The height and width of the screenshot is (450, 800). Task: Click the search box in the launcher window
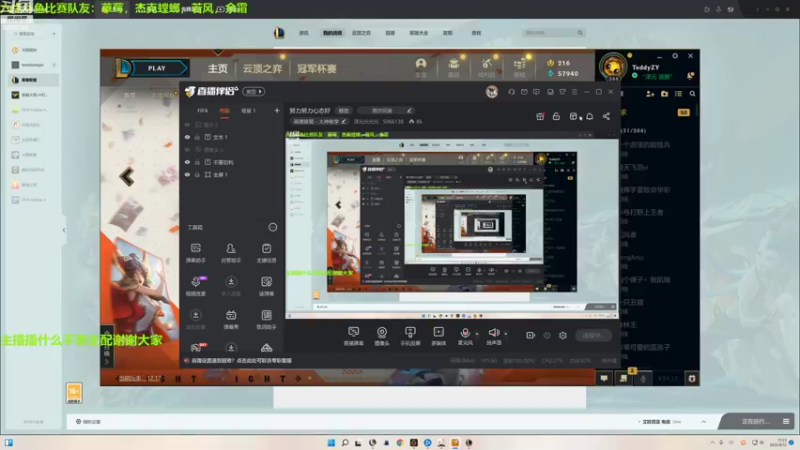[554, 33]
